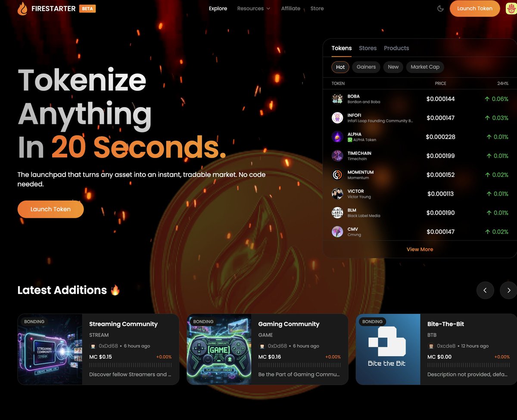517x420 pixels.
Task: Click the Firestarter flame logo
Action: tap(22, 9)
